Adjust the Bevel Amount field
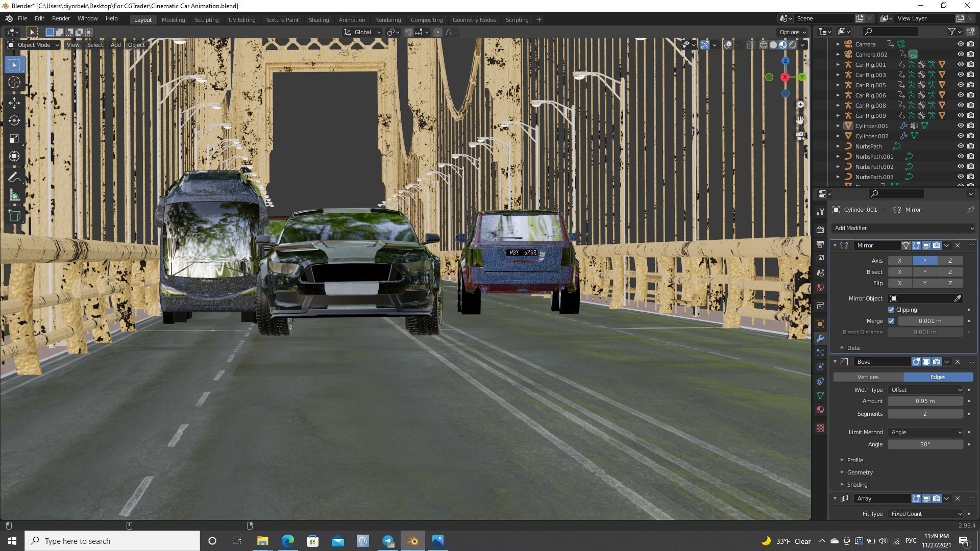 (x=925, y=401)
